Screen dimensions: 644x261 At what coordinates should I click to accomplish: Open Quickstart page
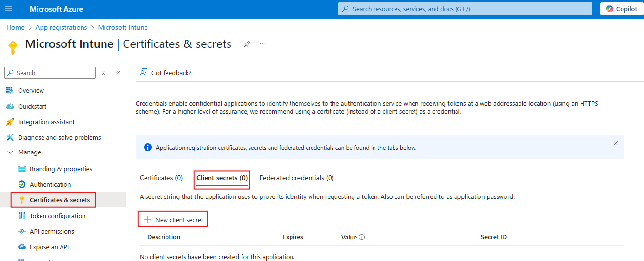point(32,106)
